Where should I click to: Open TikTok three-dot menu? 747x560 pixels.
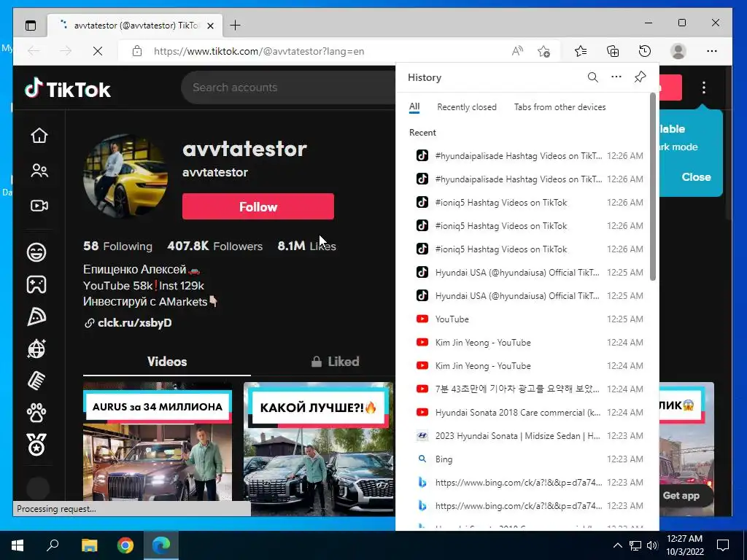pyautogui.click(x=704, y=87)
